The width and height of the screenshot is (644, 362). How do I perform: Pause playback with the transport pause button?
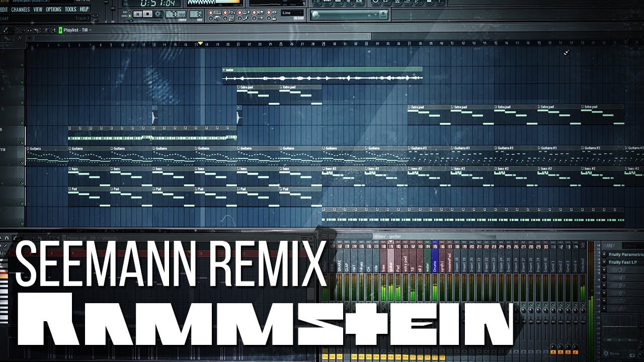point(137,14)
